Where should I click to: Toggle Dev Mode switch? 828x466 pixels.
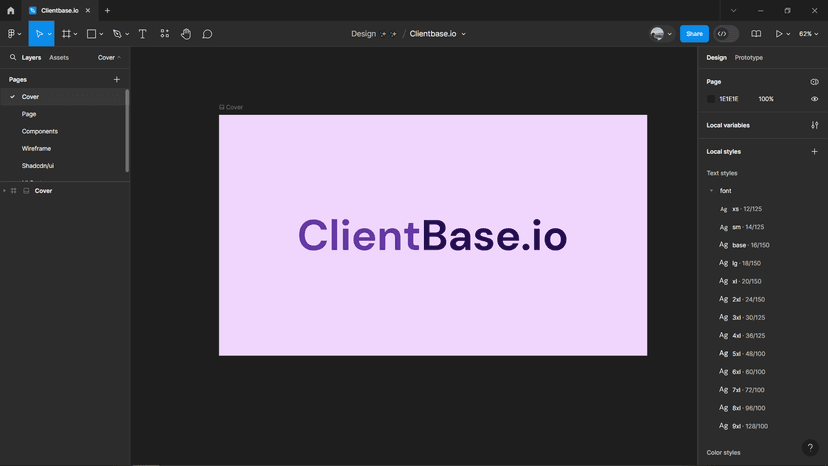726,34
